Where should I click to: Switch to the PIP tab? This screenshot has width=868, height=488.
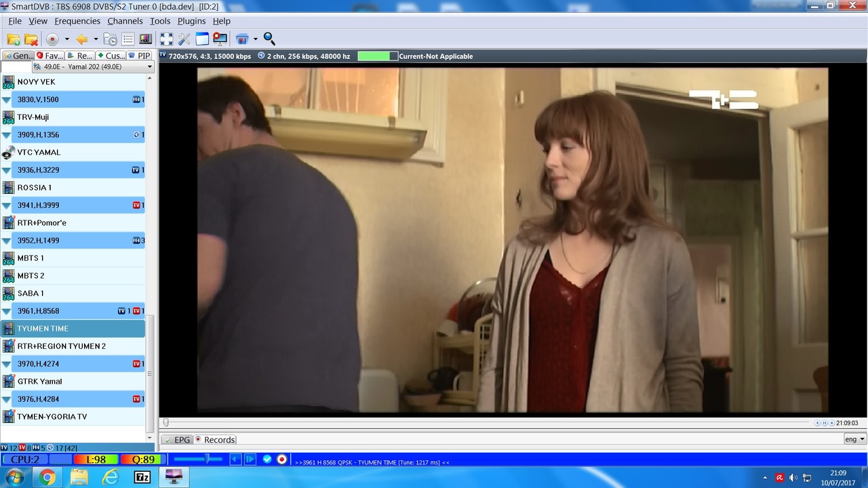click(140, 56)
